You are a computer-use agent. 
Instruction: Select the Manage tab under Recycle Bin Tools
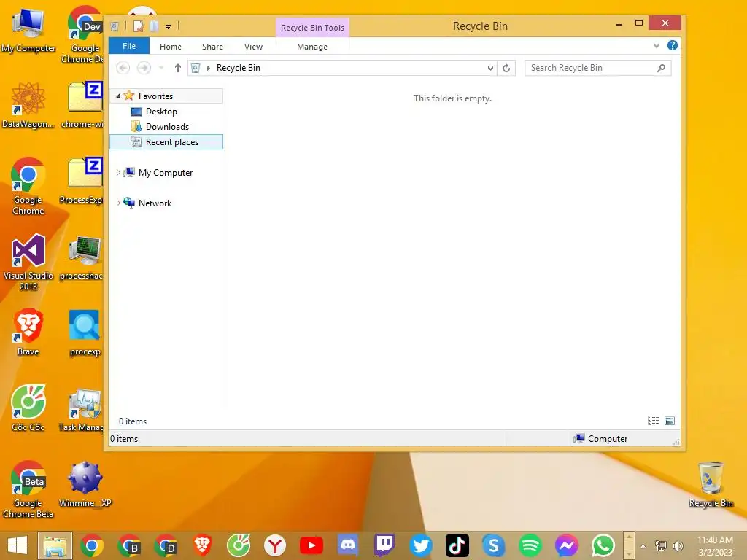[x=312, y=47]
